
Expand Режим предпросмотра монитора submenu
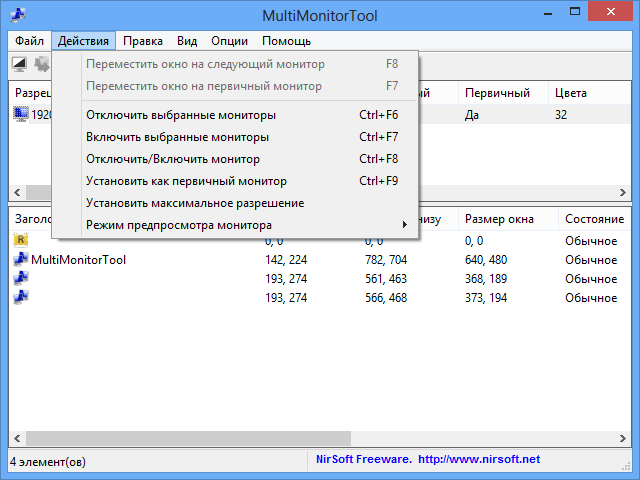coord(235,225)
